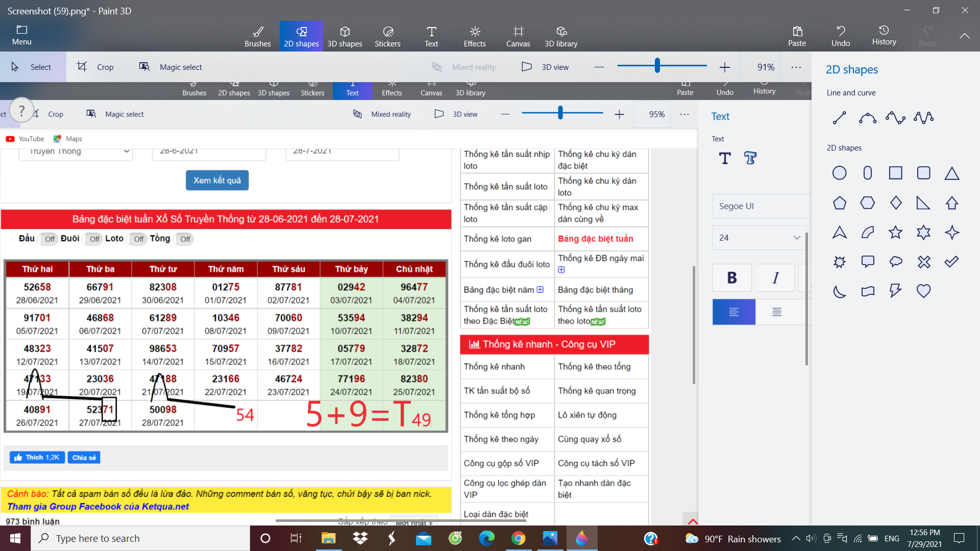
Task: Toggle the Loto Off switch
Action: (x=138, y=239)
